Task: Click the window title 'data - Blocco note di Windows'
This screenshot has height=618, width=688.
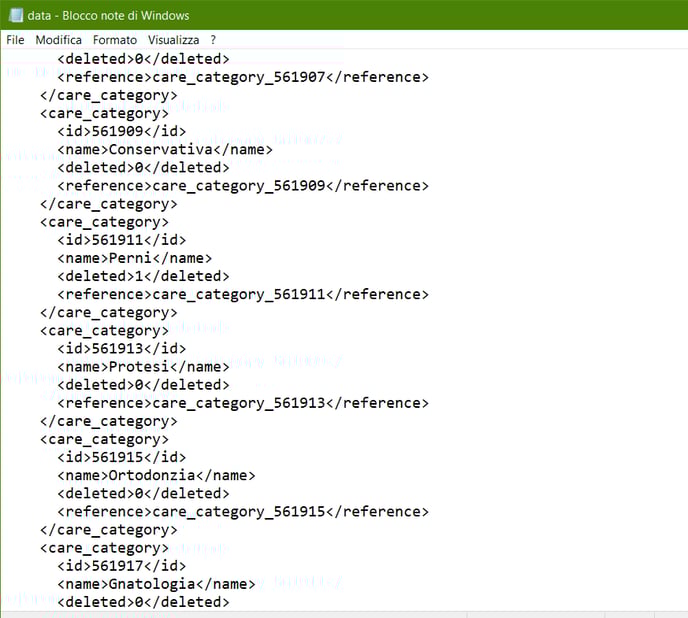Action: click(108, 16)
